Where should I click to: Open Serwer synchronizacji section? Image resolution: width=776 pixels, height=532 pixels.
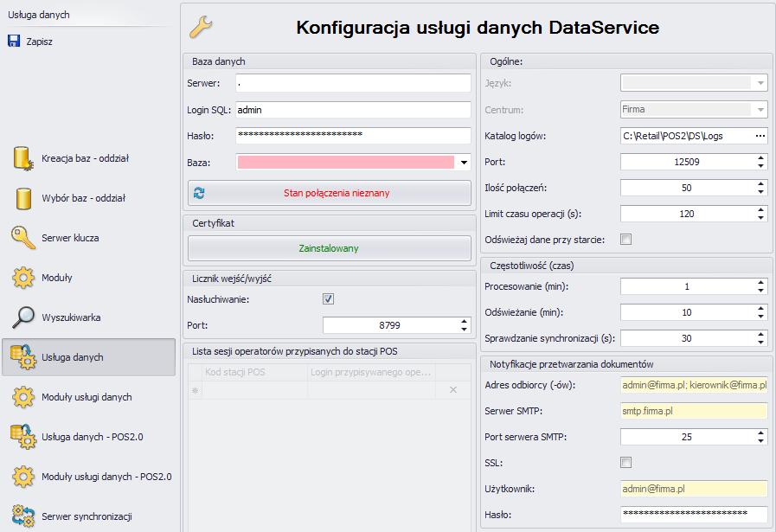click(x=87, y=516)
